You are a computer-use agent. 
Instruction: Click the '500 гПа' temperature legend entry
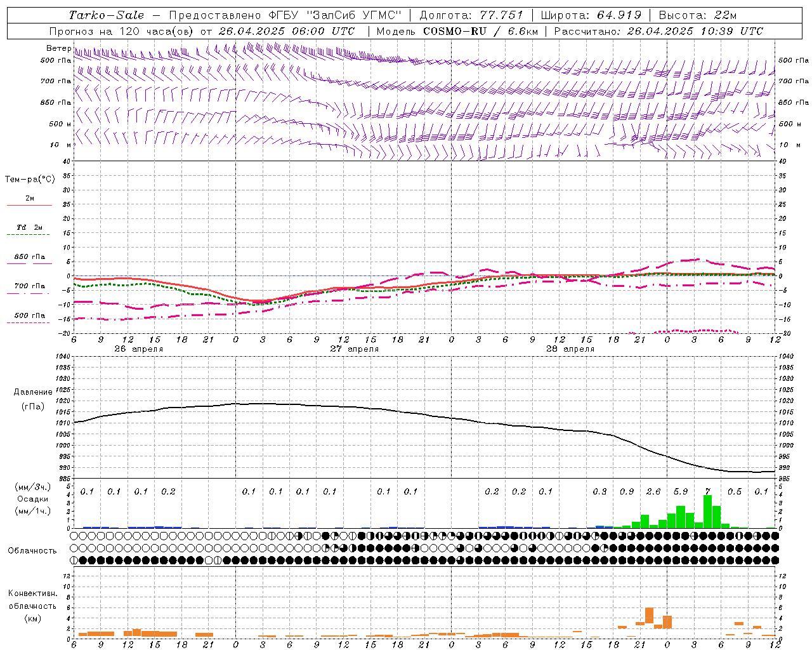(30, 315)
